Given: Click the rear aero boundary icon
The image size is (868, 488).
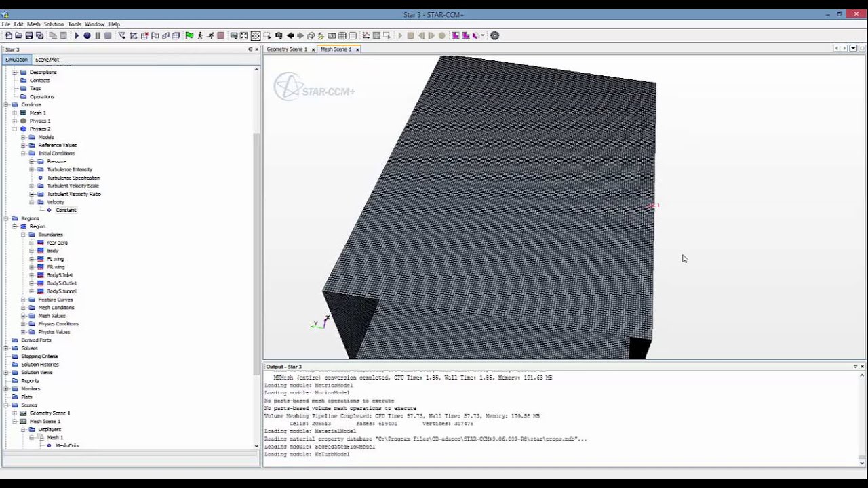Looking at the screenshot, I should (x=41, y=243).
